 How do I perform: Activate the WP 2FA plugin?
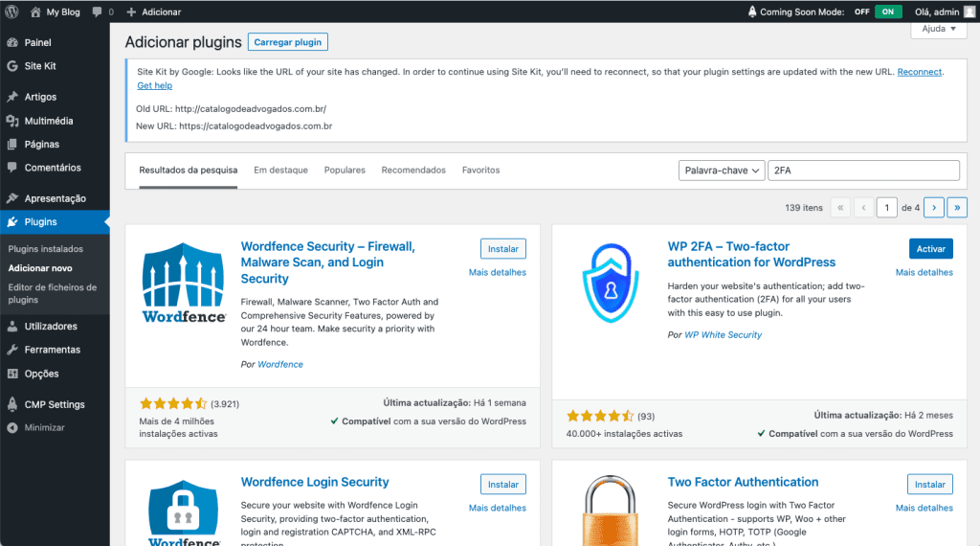(930, 248)
